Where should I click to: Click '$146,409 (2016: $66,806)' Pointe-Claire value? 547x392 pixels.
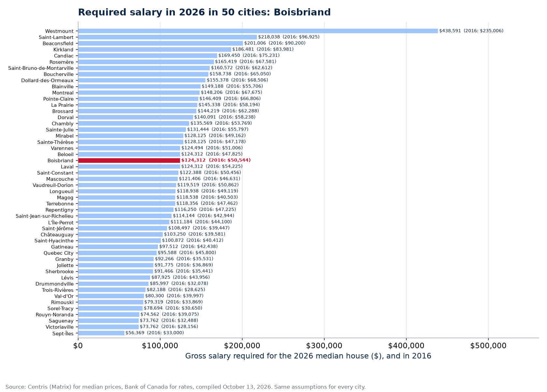(230, 99)
